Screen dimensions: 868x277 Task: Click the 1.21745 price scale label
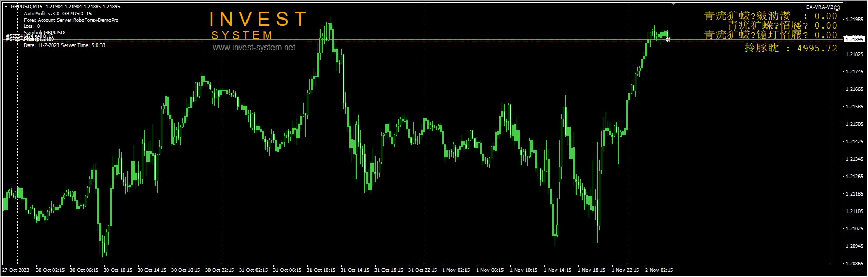(855, 72)
